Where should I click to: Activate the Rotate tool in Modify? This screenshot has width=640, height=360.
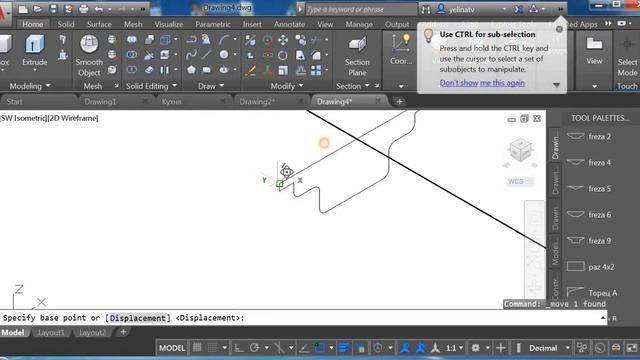282,55
